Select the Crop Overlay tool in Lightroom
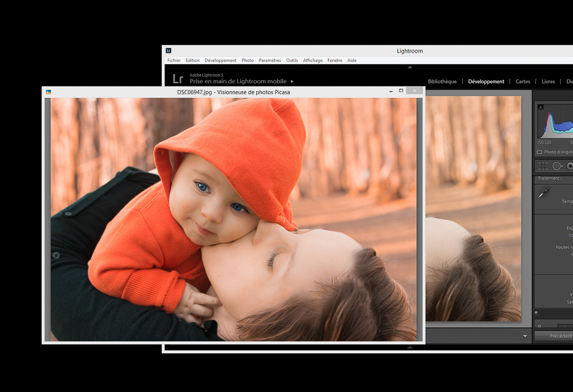This screenshot has width=573, height=392. coord(543,166)
